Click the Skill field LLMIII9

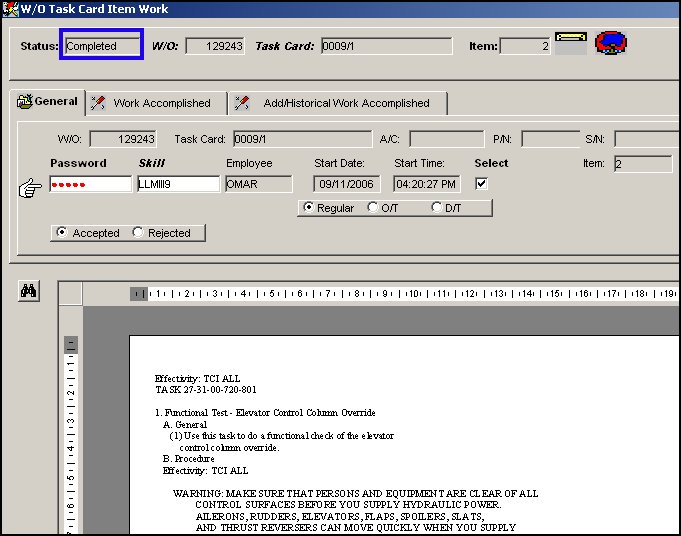point(179,184)
